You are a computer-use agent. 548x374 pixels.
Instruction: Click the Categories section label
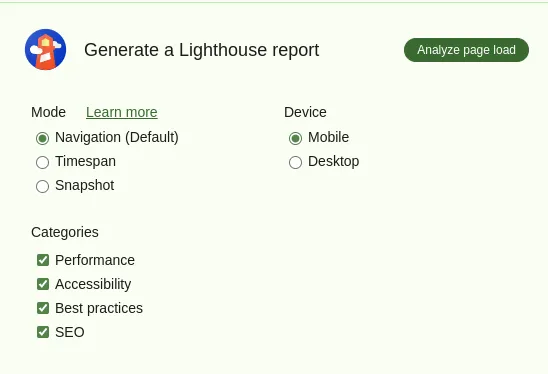65,232
